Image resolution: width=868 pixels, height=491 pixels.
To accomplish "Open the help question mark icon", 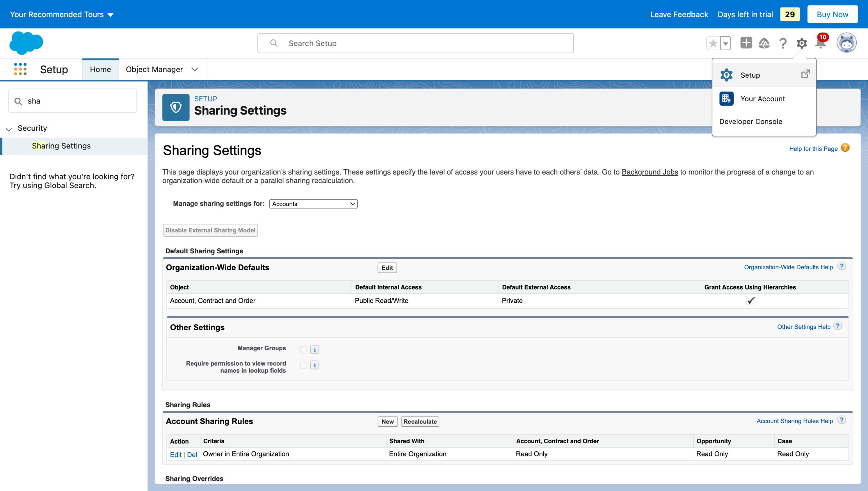I will [x=783, y=43].
